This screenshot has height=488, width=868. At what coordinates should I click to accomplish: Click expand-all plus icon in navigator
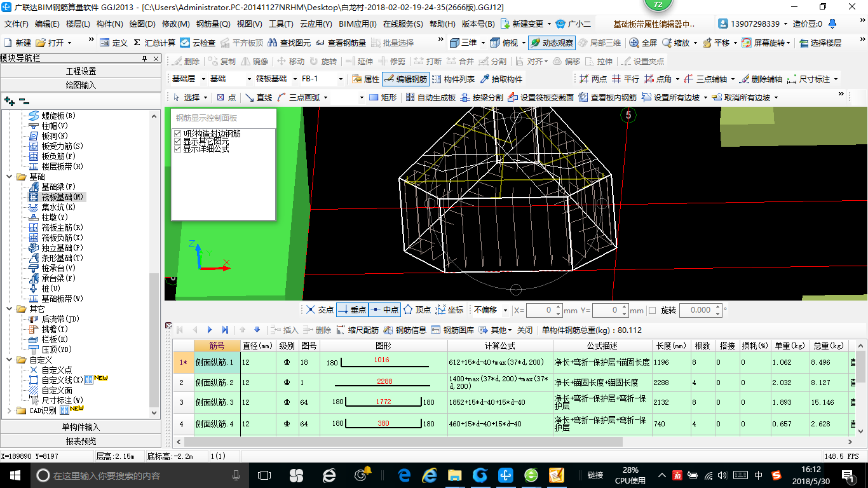tap(9, 101)
